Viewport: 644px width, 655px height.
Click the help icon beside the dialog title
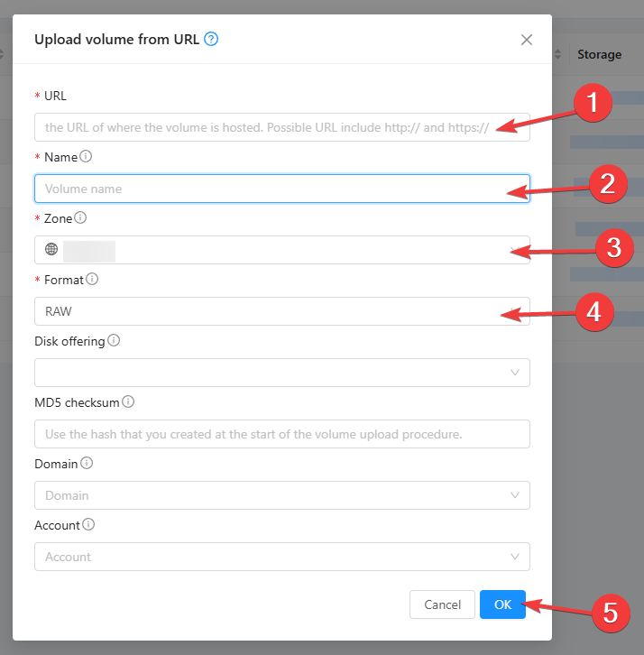[x=211, y=39]
